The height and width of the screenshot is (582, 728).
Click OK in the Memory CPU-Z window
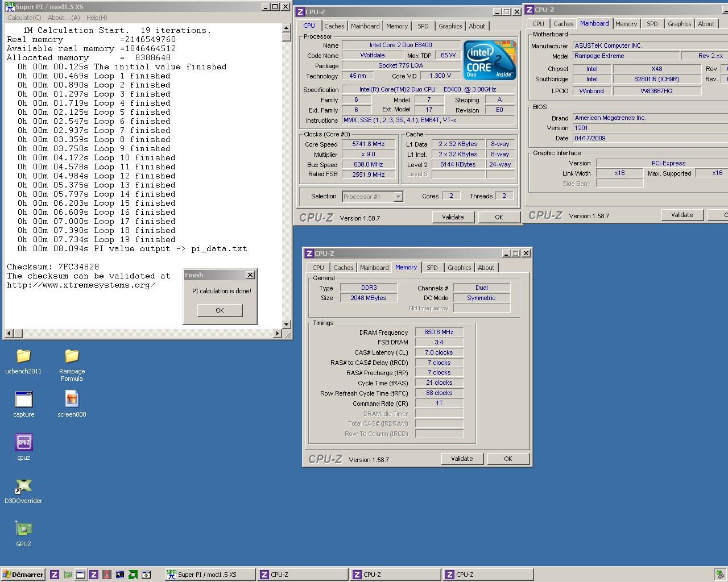[x=508, y=459]
